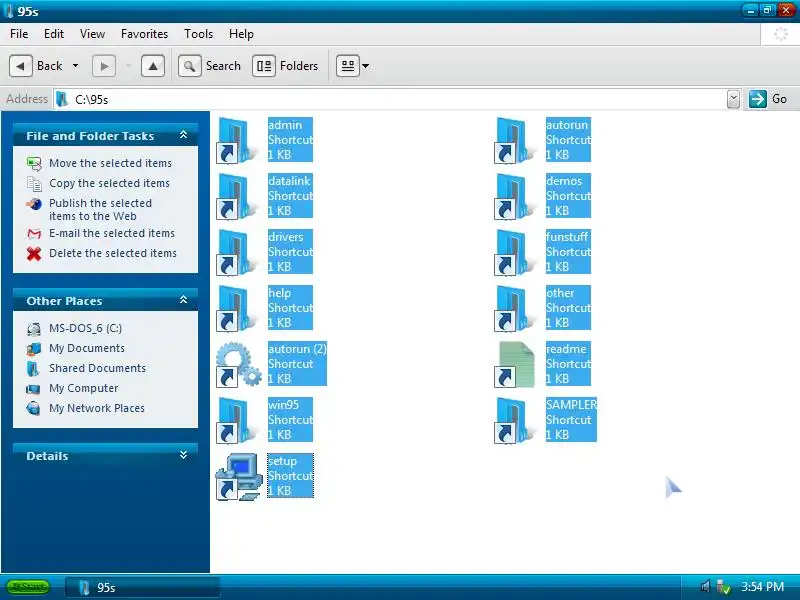Click the win95 shortcut folder icon
This screenshot has width=800, height=600.
238,420
